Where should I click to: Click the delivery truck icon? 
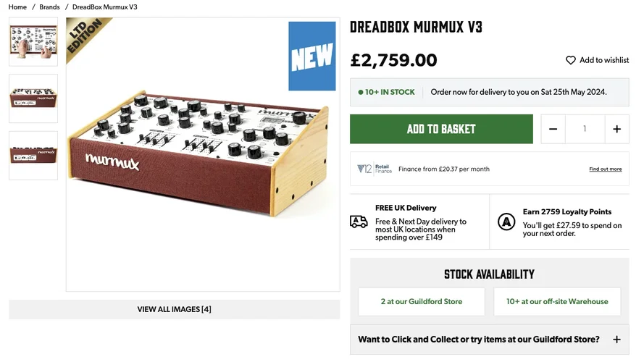click(x=359, y=222)
